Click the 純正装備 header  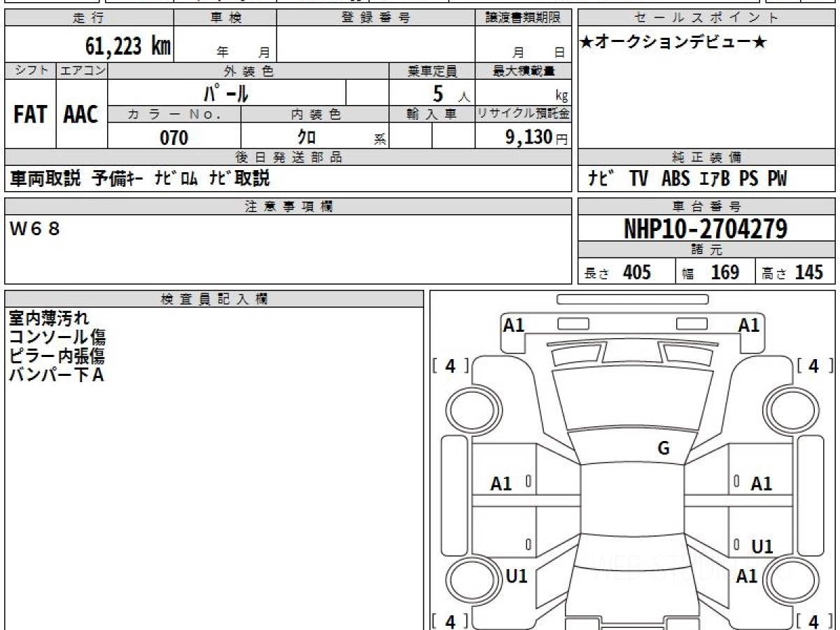[x=706, y=157]
